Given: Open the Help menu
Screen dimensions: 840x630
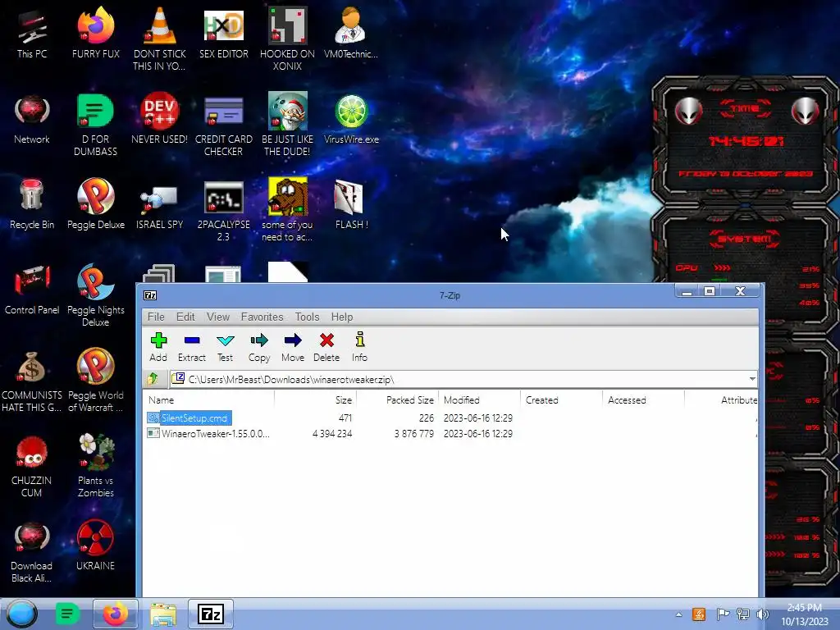Looking at the screenshot, I should tap(342, 317).
